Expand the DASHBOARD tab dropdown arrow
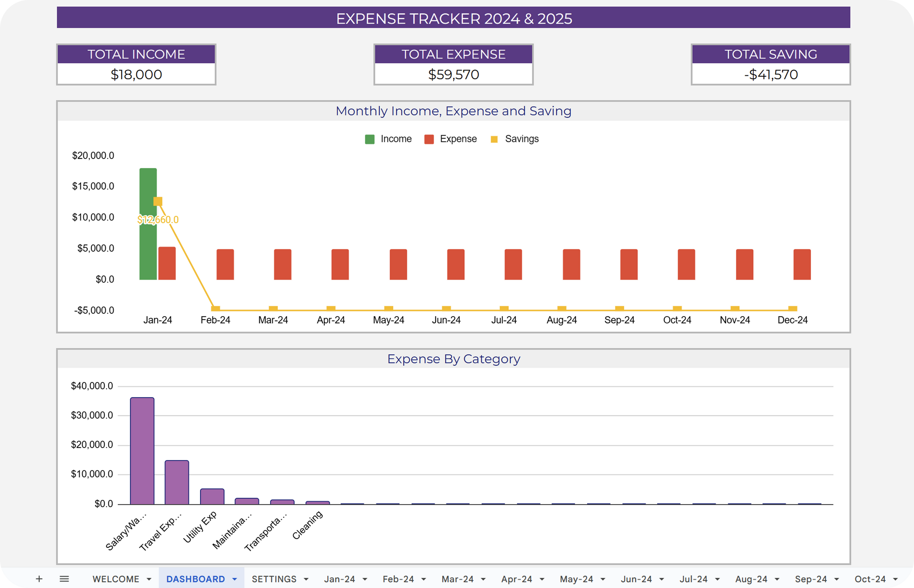914x588 pixels. (234, 579)
